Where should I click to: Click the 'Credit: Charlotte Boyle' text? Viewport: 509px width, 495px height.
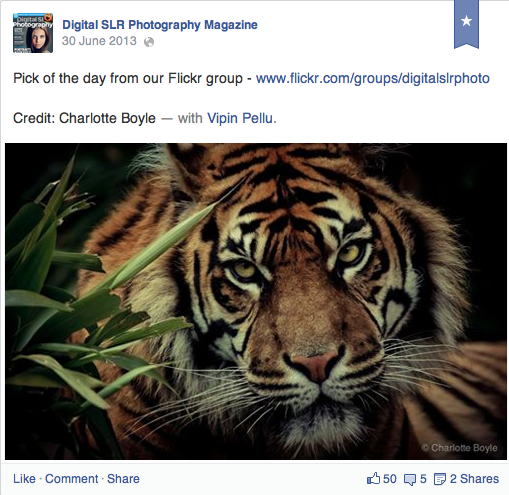84,118
